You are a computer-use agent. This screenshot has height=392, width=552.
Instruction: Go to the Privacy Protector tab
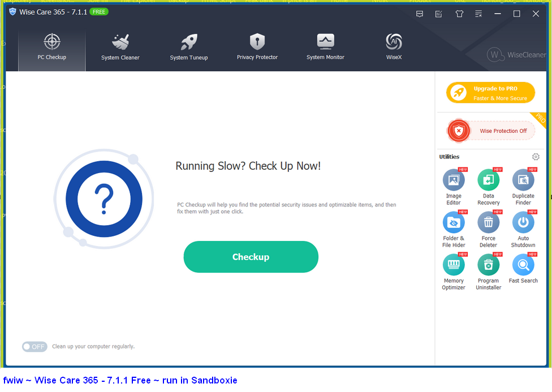pos(257,47)
